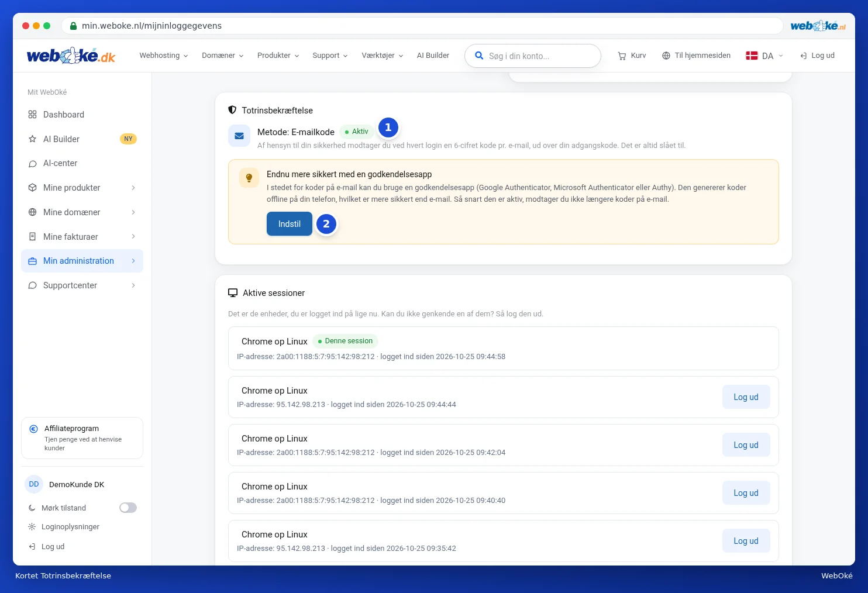Image resolution: width=868 pixels, height=593 pixels.
Task: Click the AI-center chat bubble icon
Action: pos(32,164)
